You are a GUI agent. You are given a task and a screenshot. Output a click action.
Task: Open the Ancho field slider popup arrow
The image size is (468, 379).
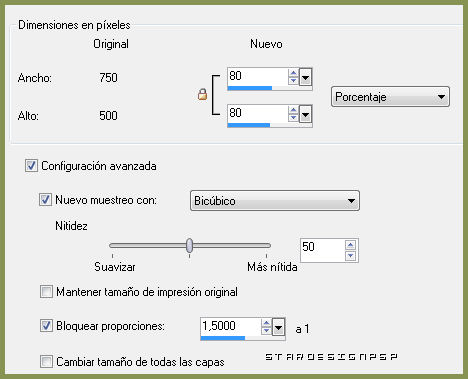pyautogui.click(x=305, y=77)
